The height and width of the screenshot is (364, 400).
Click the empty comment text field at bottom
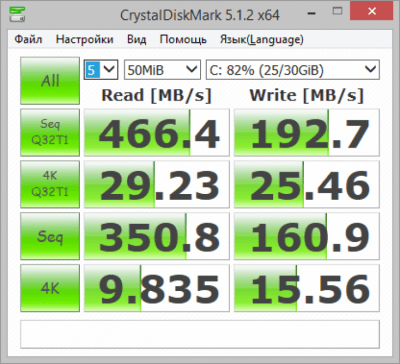(200, 334)
